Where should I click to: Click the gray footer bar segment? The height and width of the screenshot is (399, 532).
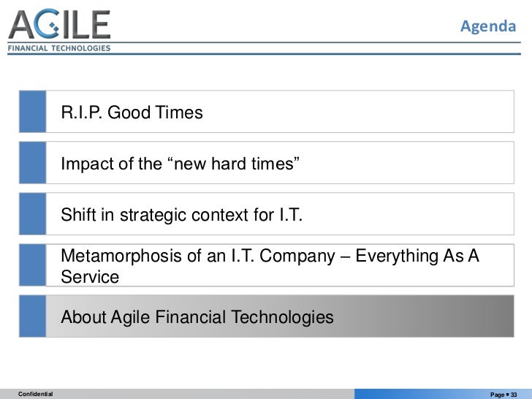click(x=177, y=394)
